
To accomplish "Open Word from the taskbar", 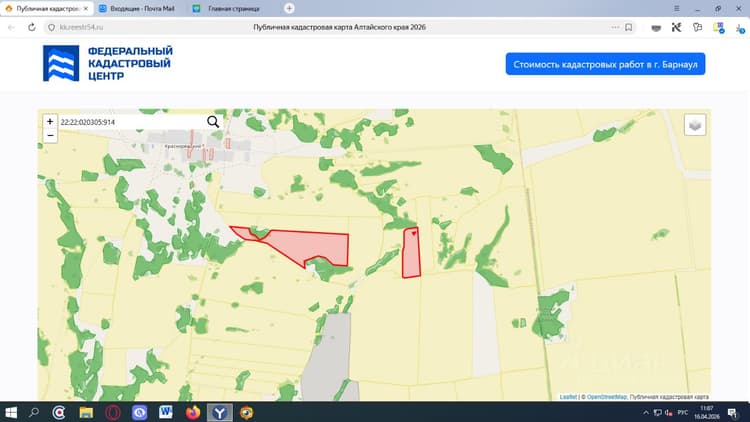I will [x=165, y=412].
